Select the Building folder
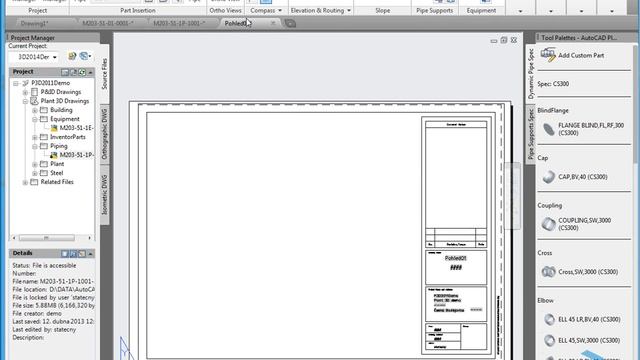640x360 pixels. [56, 110]
